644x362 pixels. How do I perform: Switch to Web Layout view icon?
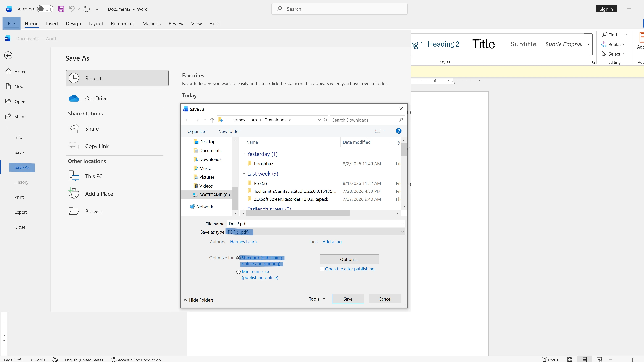tap(599, 360)
